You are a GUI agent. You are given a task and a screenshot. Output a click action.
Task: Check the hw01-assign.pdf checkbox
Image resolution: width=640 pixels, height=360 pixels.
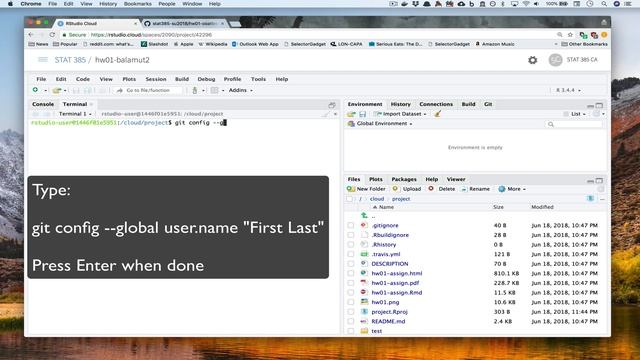pyautogui.click(x=351, y=283)
